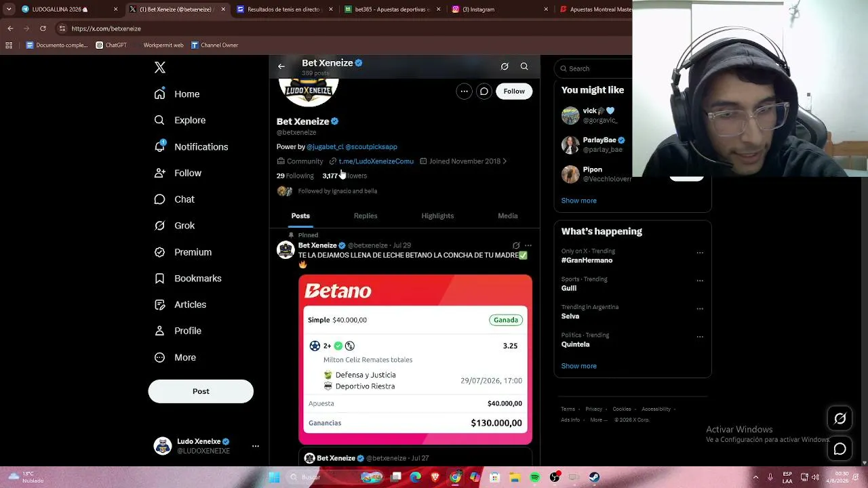The width and height of the screenshot is (868, 488).
Task: Open Chat in the sidebar
Action: pyautogui.click(x=174, y=199)
